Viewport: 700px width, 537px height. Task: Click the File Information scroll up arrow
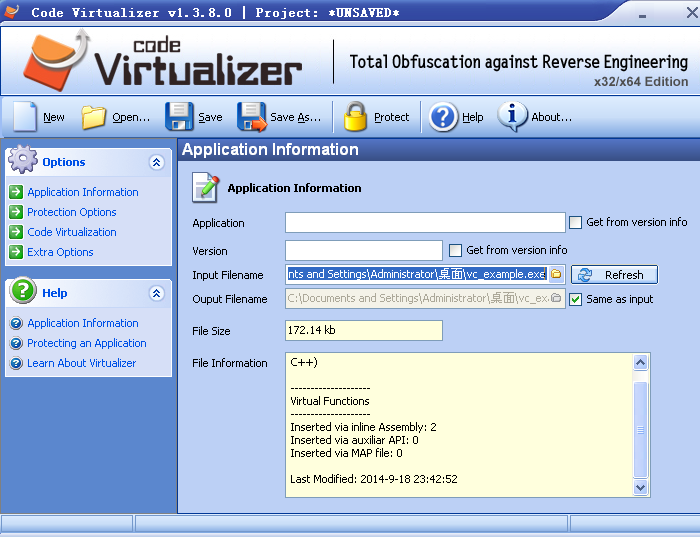click(x=640, y=362)
